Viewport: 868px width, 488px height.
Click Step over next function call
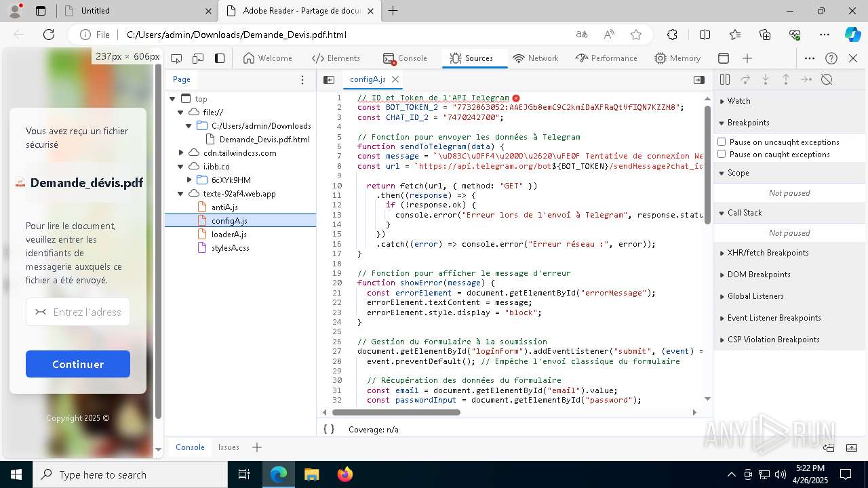coord(745,79)
